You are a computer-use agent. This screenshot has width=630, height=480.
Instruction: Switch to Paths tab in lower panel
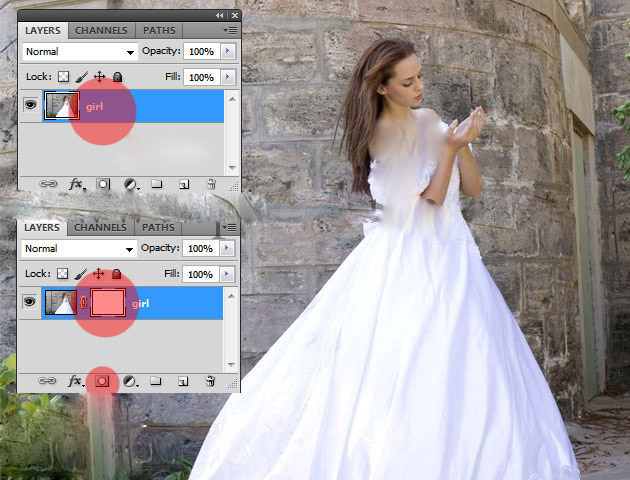(158, 228)
